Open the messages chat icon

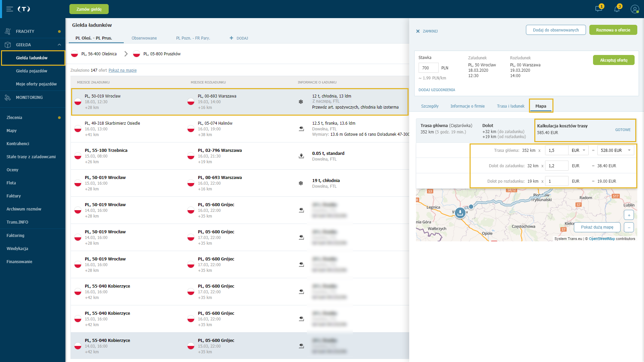pos(599,9)
